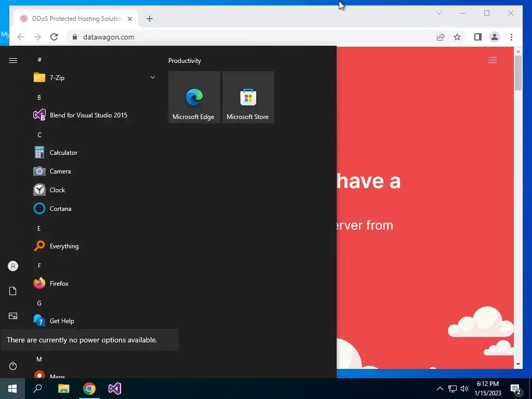
Task: Open the 7-Zip folder entry
Action: [x=95, y=78]
